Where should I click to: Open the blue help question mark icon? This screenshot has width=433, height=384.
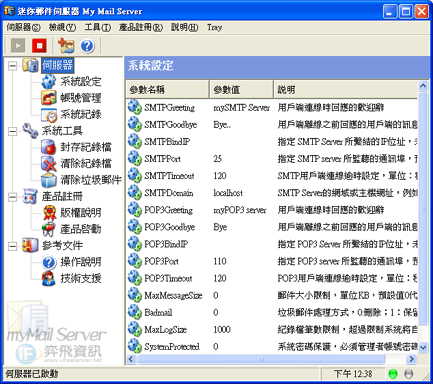(x=87, y=46)
